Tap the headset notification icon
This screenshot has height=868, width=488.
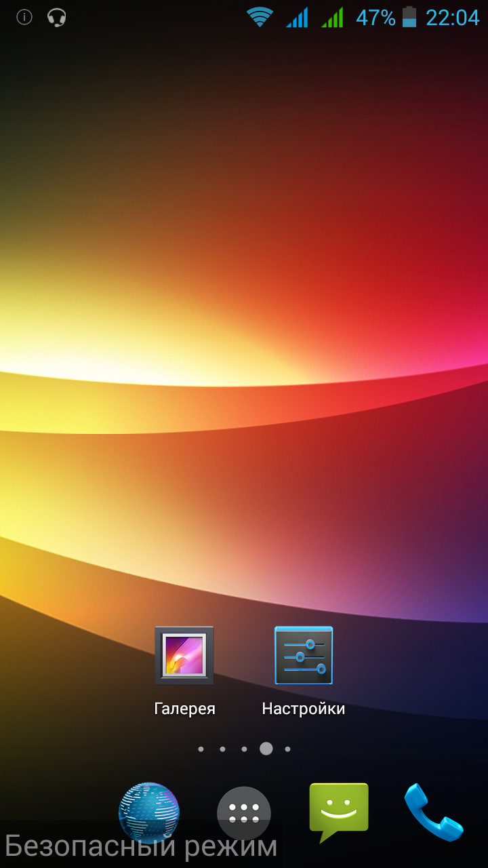tap(57, 17)
